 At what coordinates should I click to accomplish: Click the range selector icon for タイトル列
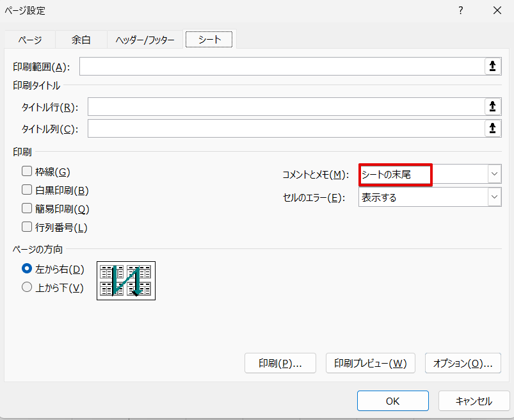coord(492,129)
